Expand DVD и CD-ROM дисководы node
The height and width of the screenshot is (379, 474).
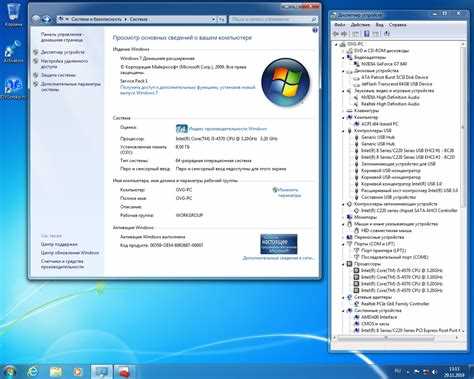(x=343, y=51)
